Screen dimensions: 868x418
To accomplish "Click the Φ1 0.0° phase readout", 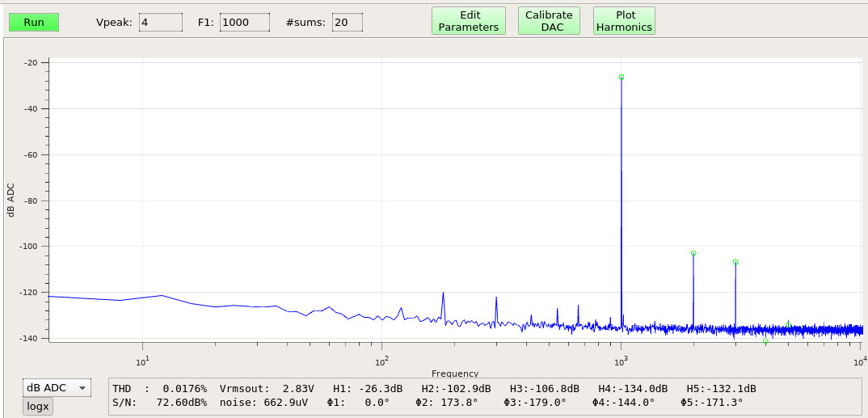I will click(358, 403).
